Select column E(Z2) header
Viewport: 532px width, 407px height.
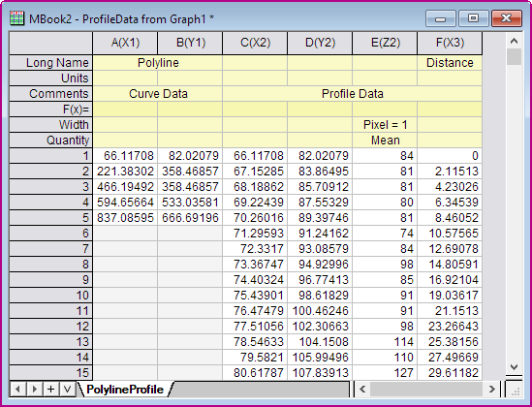[385, 43]
